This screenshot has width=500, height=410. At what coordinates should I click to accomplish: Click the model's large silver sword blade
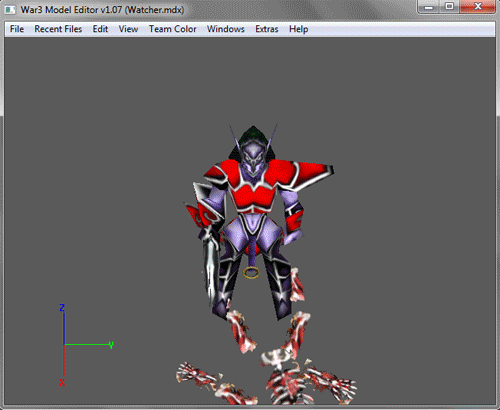point(210,267)
